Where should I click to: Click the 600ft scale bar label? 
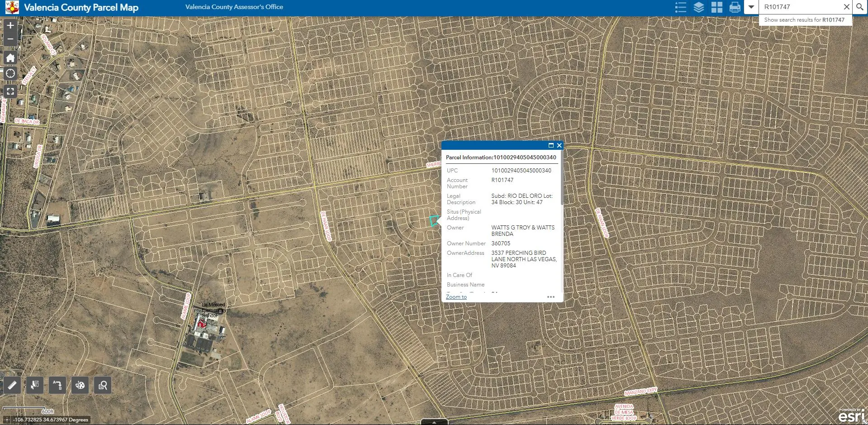(x=47, y=411)
